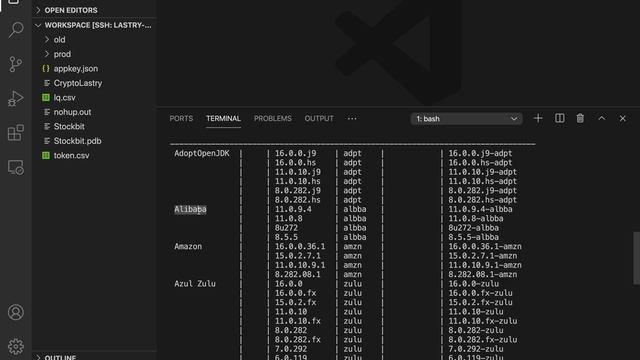The width and height of the screenshot is (640, 360).
Task: Select the Terminal tab
Action: pyautogui.click(x=223, y=119)
